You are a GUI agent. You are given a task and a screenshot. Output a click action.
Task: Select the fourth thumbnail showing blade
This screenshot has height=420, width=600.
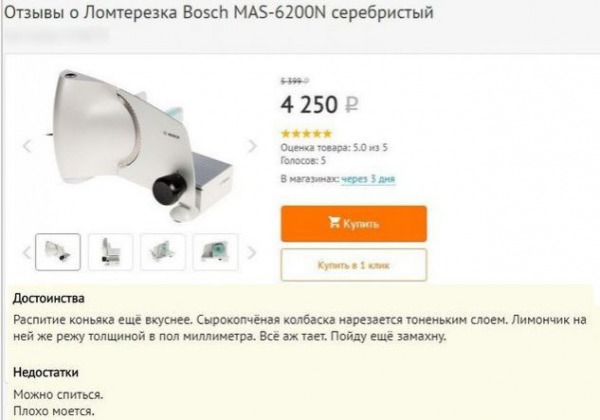[x=215, y=252]
